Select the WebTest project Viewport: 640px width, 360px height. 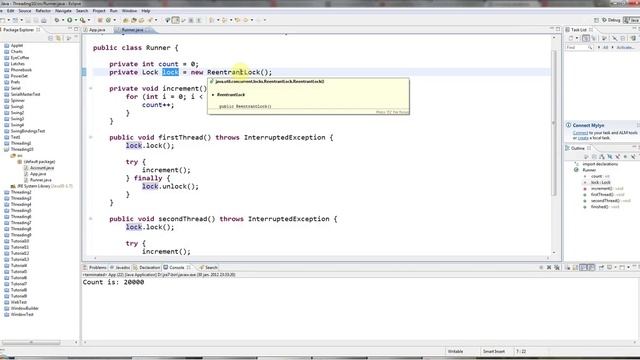pyautogui.click(x=16, y=302)
